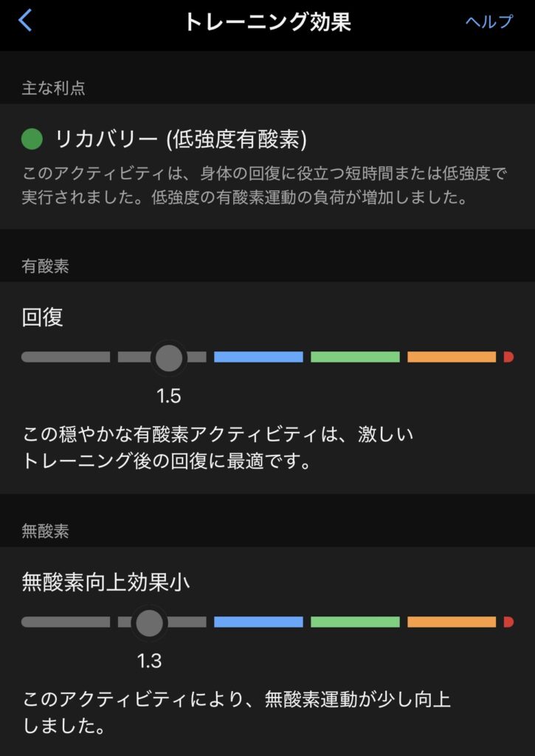
Task: Open the ヘルプ help link
Action: pyautogui.click(x=489, y=21)
